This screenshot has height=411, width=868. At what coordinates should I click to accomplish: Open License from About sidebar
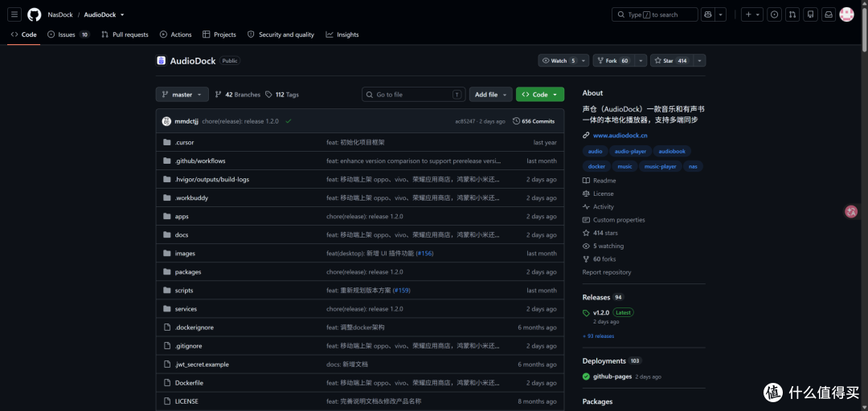(598, 193)
